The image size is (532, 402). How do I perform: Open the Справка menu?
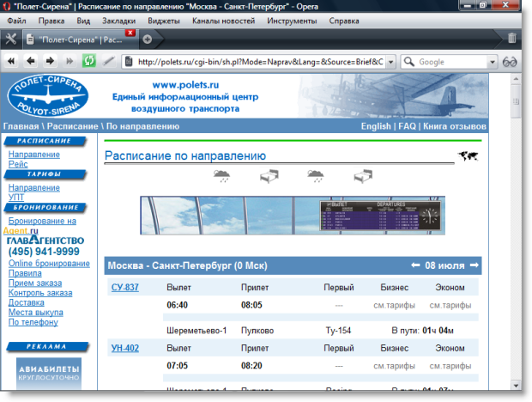pos(344,21)
